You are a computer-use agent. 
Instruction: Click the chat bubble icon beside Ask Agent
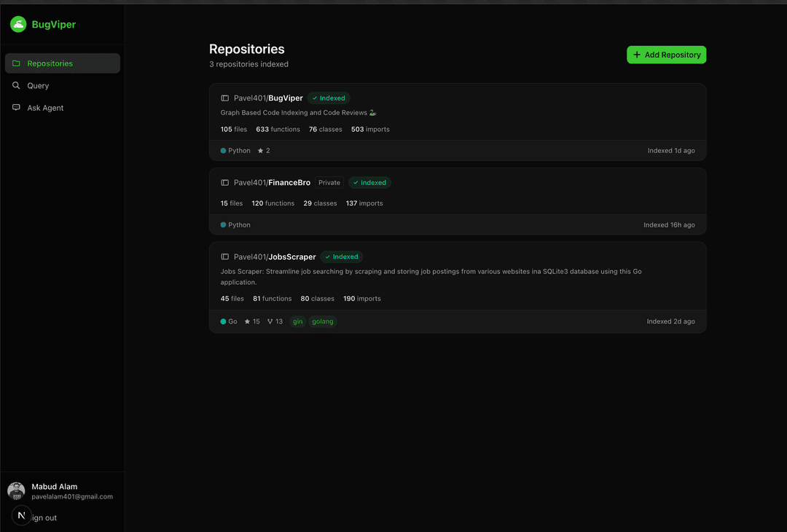16,107
